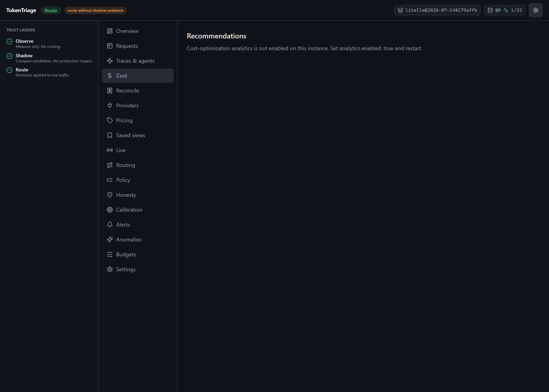Click the Traces & agents icon

pos(110,61)
